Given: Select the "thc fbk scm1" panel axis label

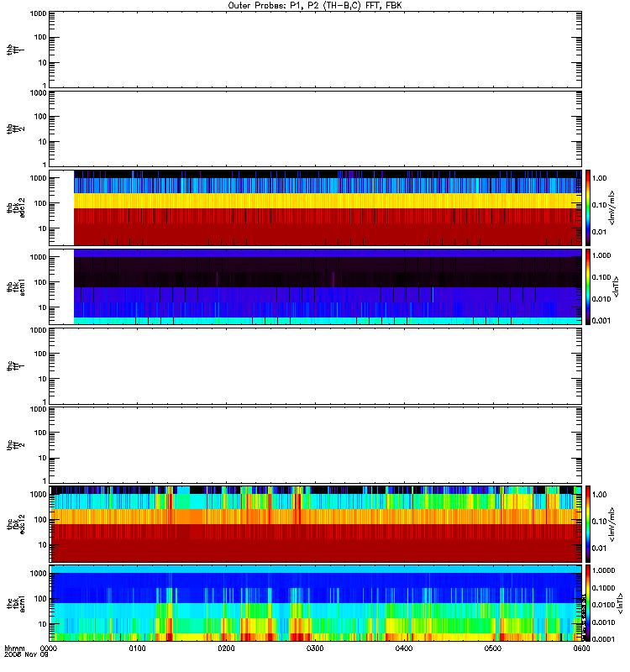Looking at the screenshot, I should tap(16, 603).
